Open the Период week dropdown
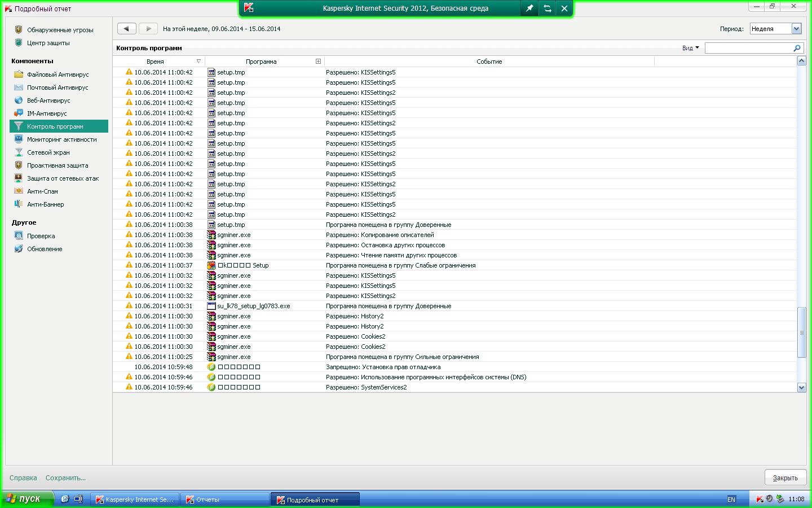The image size is (812, 508). pyautogui.click(x=796, y=29)
